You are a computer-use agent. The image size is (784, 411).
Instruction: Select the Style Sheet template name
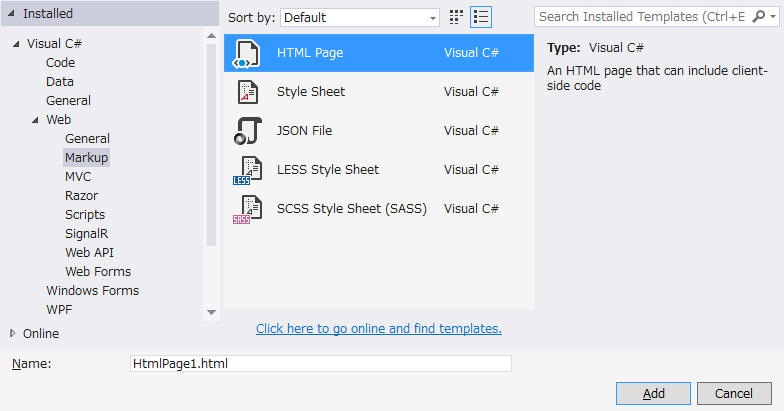[310, 92]
